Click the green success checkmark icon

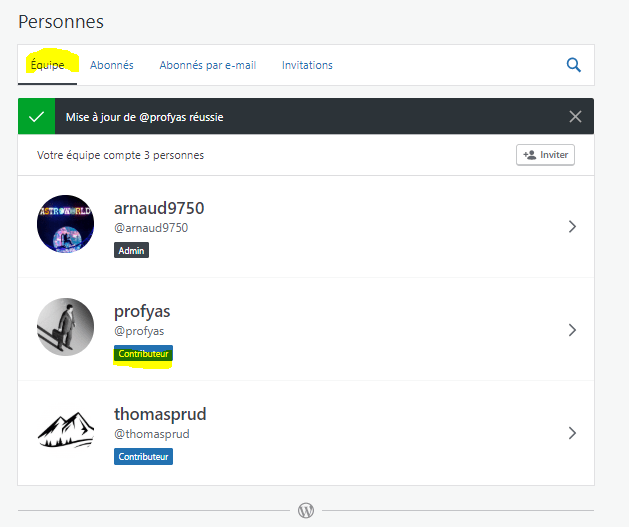pos(37,116)
